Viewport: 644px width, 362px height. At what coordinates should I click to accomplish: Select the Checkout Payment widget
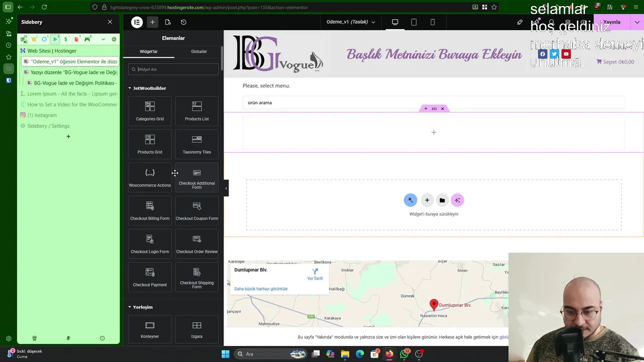pyautogui.click(x=150, y=277)
